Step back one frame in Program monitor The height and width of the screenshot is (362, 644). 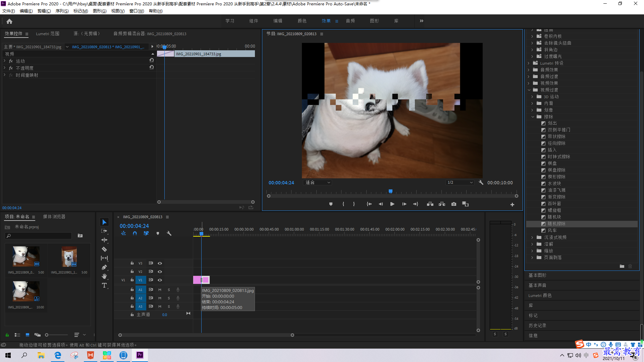pos(381,204)
